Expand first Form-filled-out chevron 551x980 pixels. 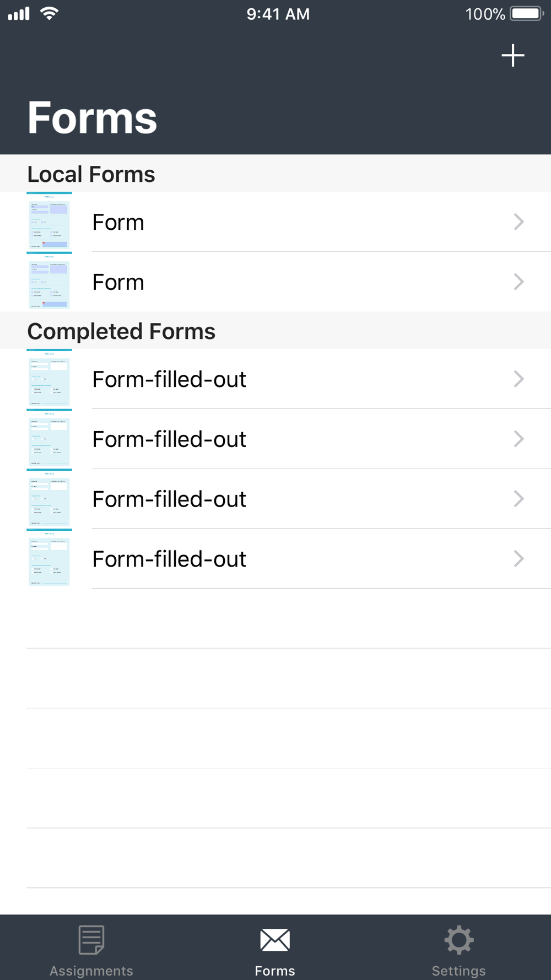click(518, 379)
